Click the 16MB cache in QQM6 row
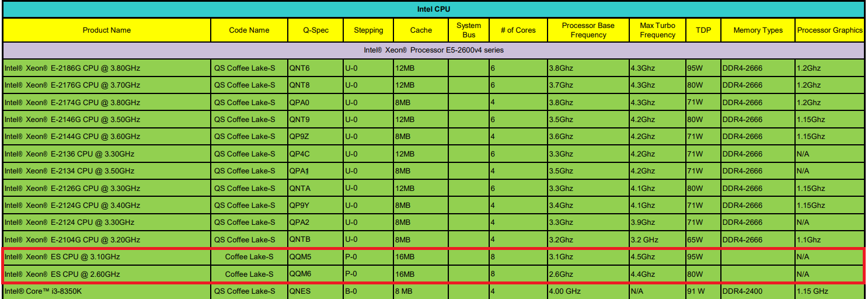868x299 pixels. click(421, 274)
